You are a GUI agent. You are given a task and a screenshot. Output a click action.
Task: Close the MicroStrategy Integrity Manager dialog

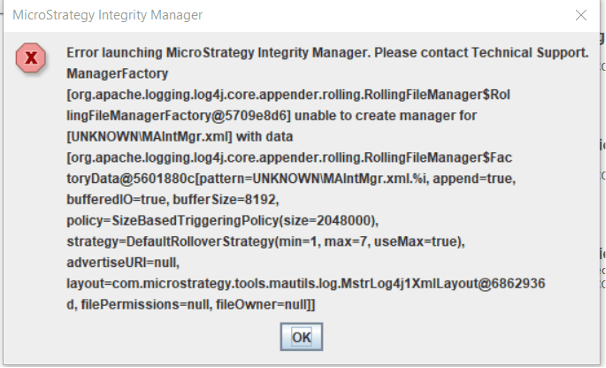[581, 15]
